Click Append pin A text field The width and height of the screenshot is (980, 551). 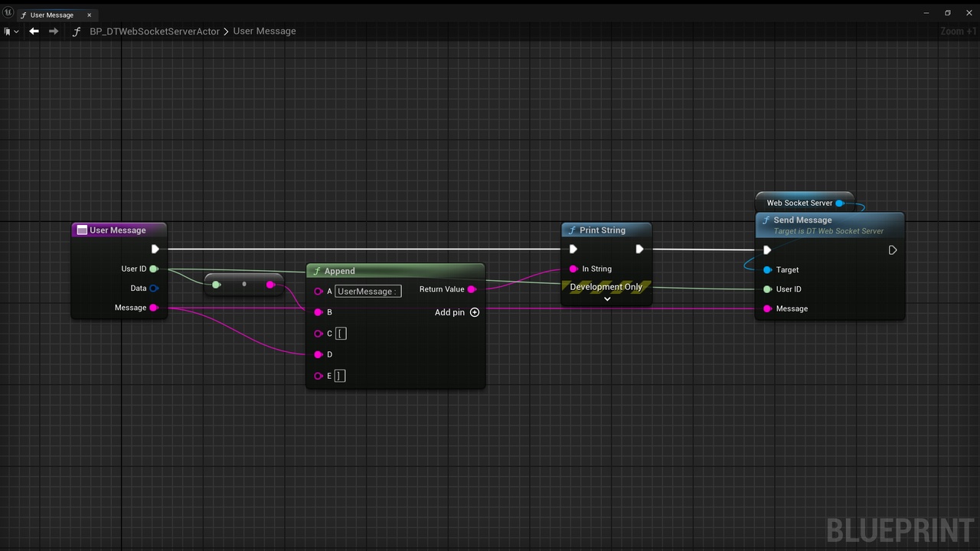368,292
